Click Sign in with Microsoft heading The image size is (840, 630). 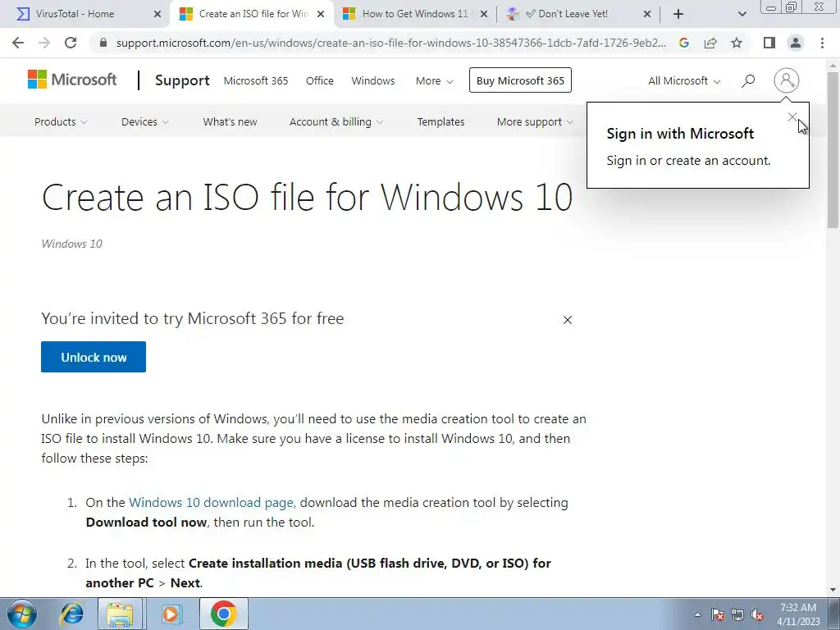680,134
